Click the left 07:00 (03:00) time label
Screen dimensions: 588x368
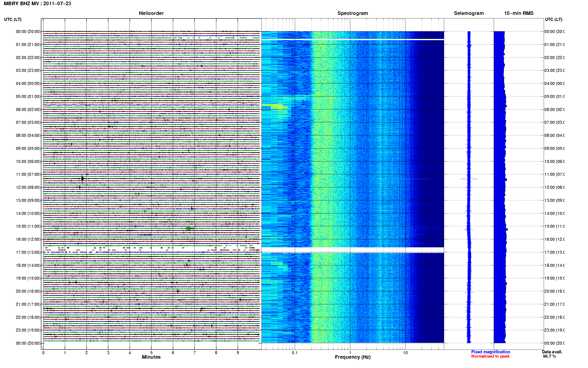coord(28,122)
